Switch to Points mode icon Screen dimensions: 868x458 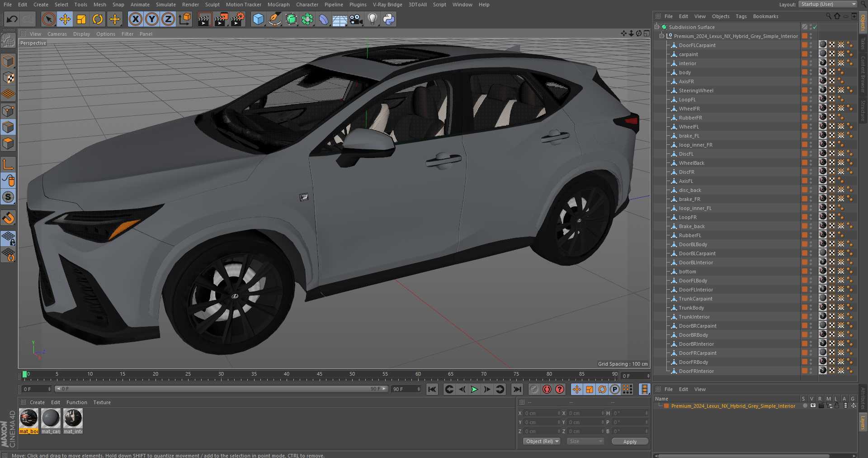[x=8, y=111]
